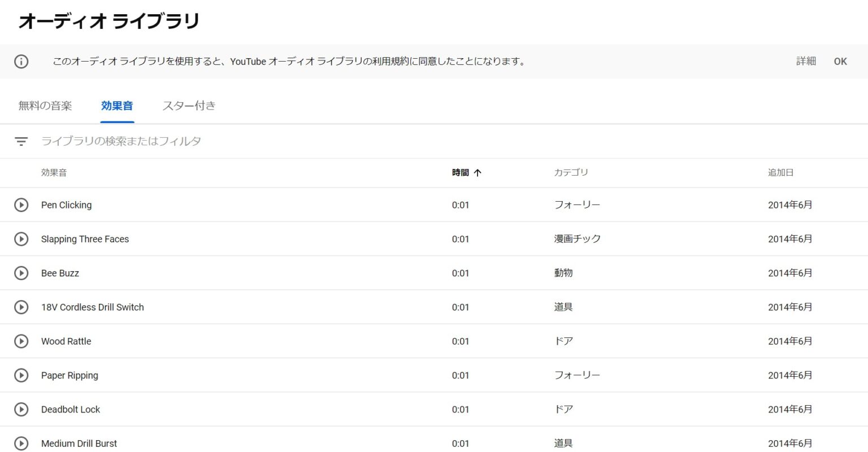Click the info icon in the notice banner
Image resolution: width=868 pixels, height=452 pixels.
[x=21, y=62]
